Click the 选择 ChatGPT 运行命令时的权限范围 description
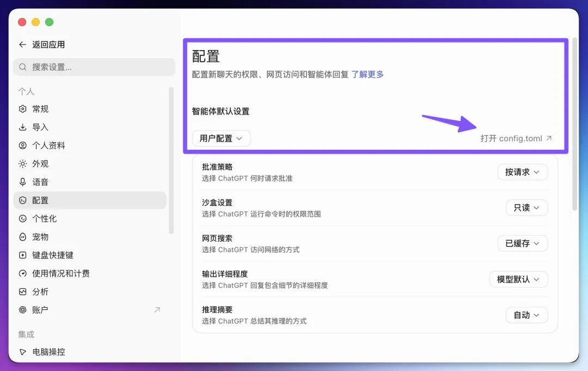This screenshot has height=371, width=588. point(261,214)
